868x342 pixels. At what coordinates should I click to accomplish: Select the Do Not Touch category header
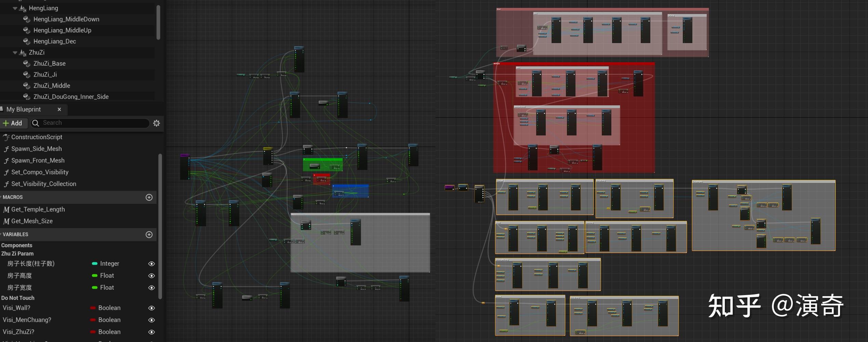coord(18,298)
